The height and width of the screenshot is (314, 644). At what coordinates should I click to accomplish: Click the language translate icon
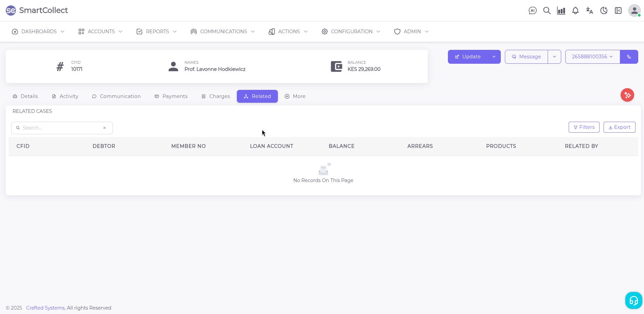[x=589, y=11]
